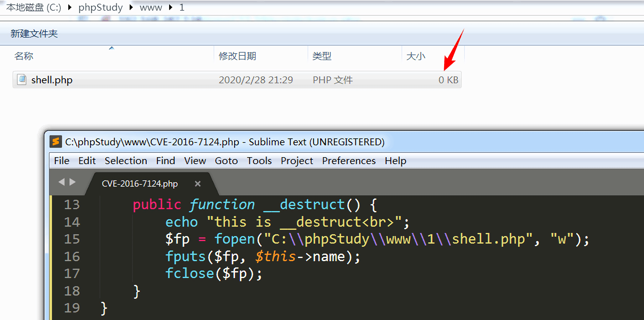
Task: Click the 0 KB size cell
Action: click(x=448, y=80)
